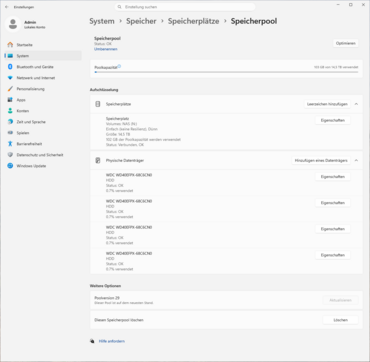Open the Barrierefreiheit accessibility icon
Image resolution: width=370 pixels, height=362 pixels.
tap(10, 144)
